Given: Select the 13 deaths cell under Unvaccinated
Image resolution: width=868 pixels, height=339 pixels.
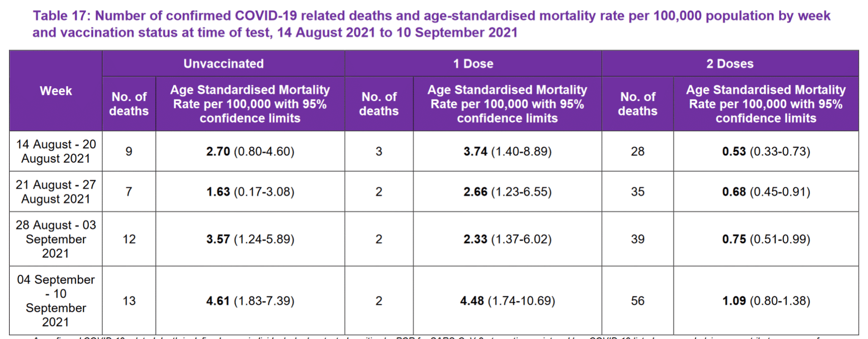Looking at the screenshot, I should tap(129, 301).
